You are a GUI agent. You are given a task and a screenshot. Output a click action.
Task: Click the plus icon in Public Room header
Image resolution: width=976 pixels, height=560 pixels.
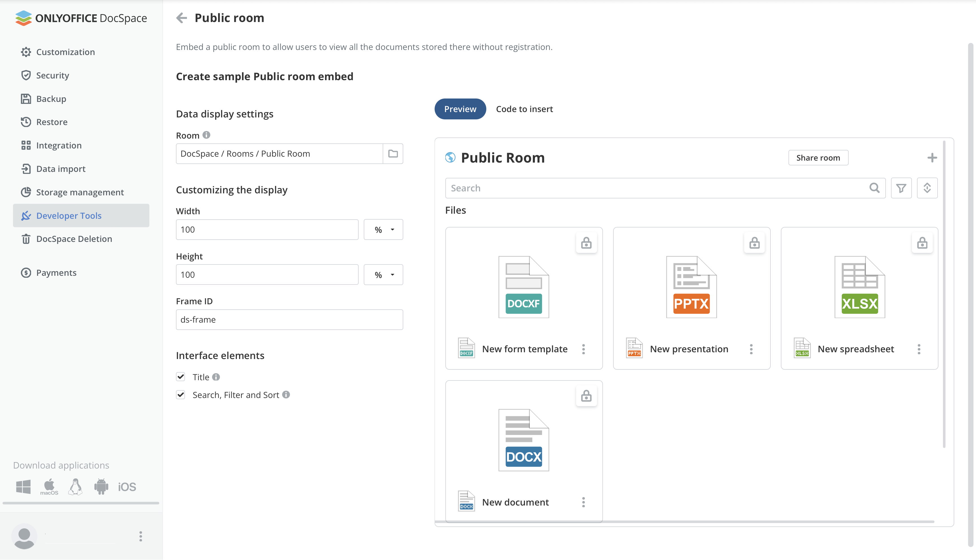[932, 158]
